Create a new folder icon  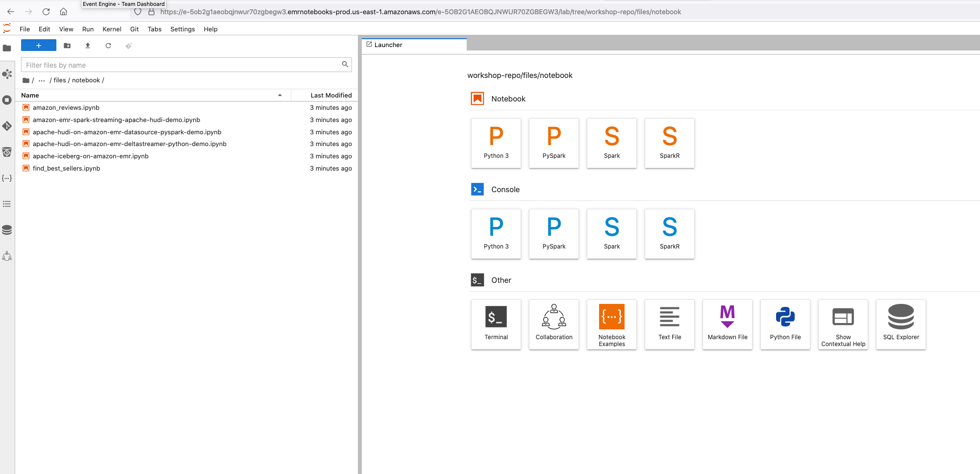pyautogui.click(x=67, y=46)
